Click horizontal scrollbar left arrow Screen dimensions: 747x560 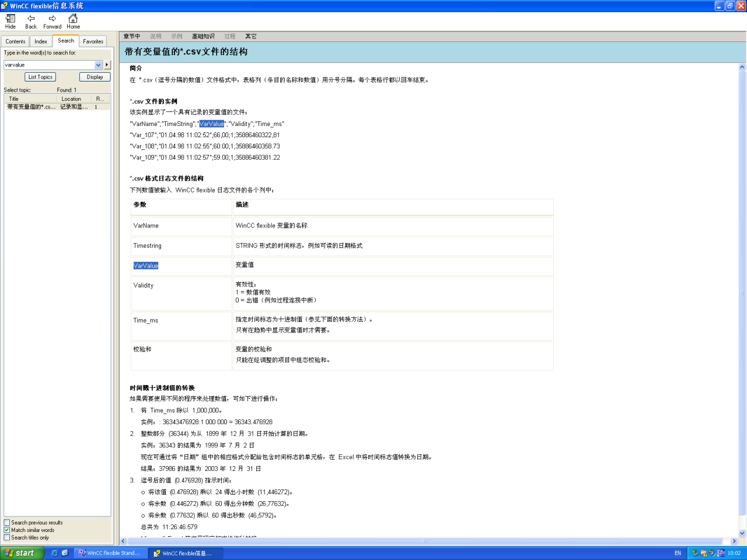point(123,541)
